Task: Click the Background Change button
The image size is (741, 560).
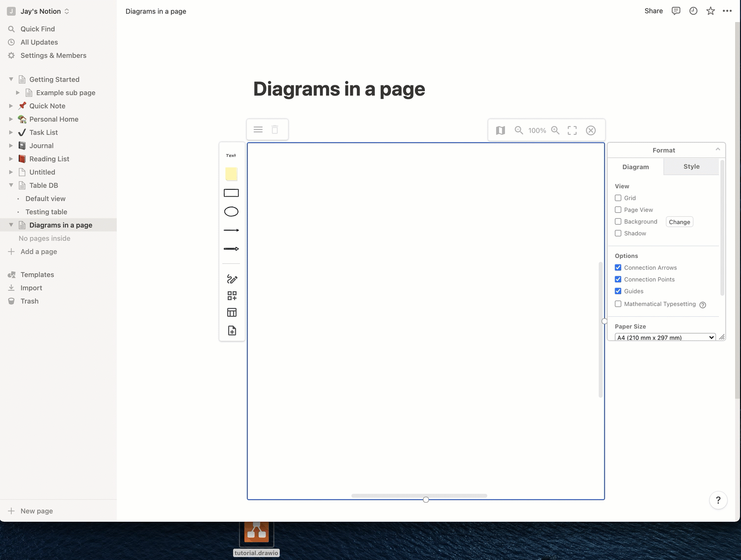Action: click(679, 222)
